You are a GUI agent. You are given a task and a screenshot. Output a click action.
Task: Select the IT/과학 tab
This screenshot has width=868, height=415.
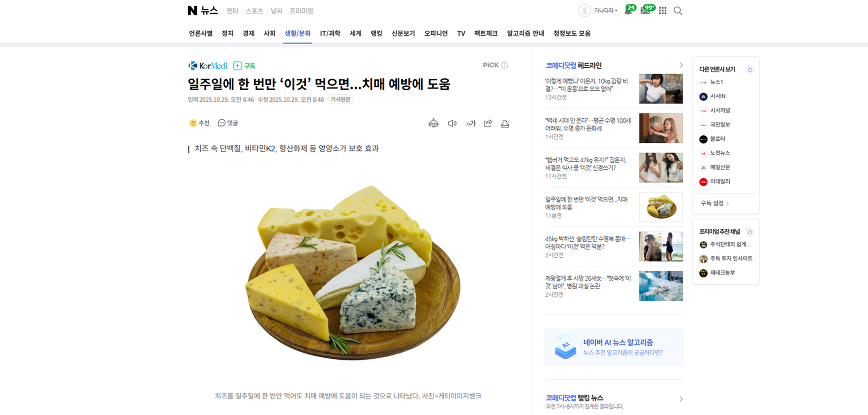(x=330, y=33)
